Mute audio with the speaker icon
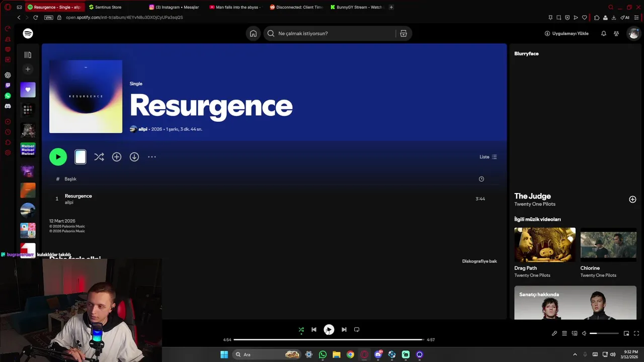This screenshot has height=362, width=644. tap(584, 333)
